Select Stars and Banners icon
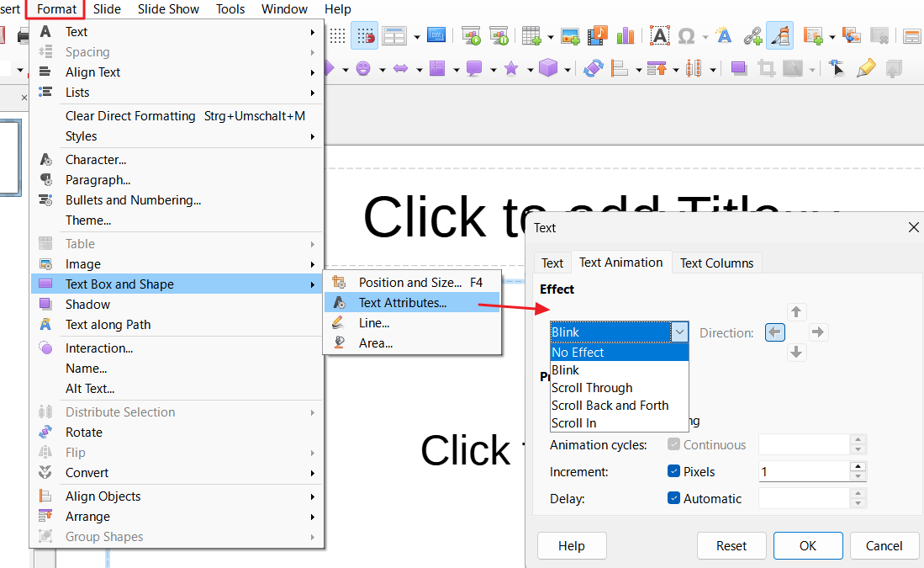 (511, 68)
